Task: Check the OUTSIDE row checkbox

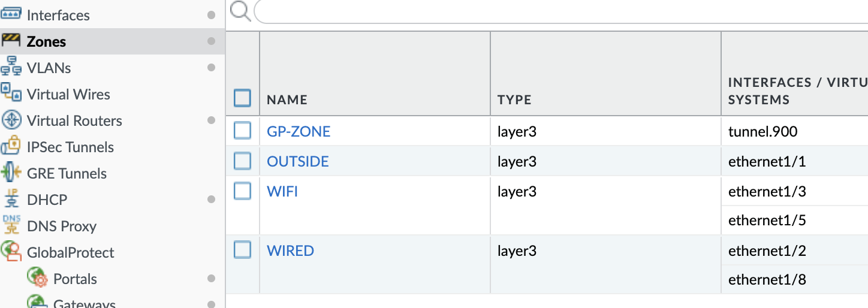Action: (242, 161)
